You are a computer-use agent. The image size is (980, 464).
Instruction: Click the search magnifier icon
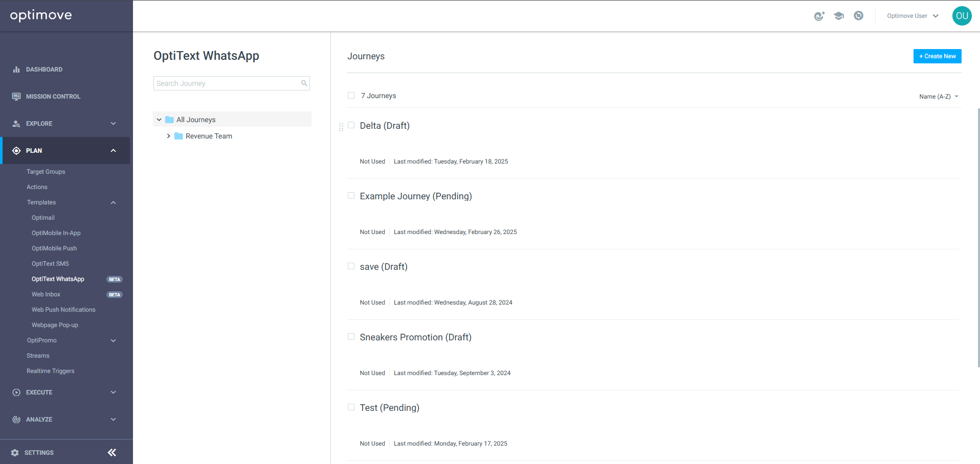click(x=304, y=83)
